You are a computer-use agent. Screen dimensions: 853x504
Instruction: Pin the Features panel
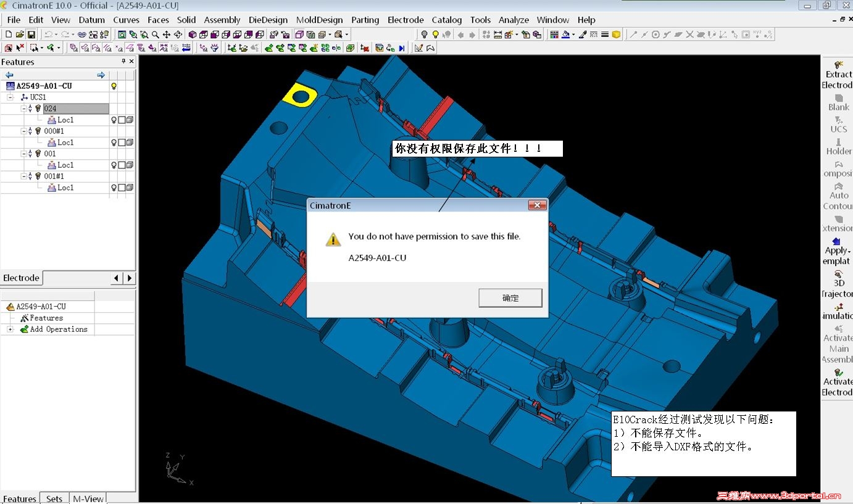[123, 62]
